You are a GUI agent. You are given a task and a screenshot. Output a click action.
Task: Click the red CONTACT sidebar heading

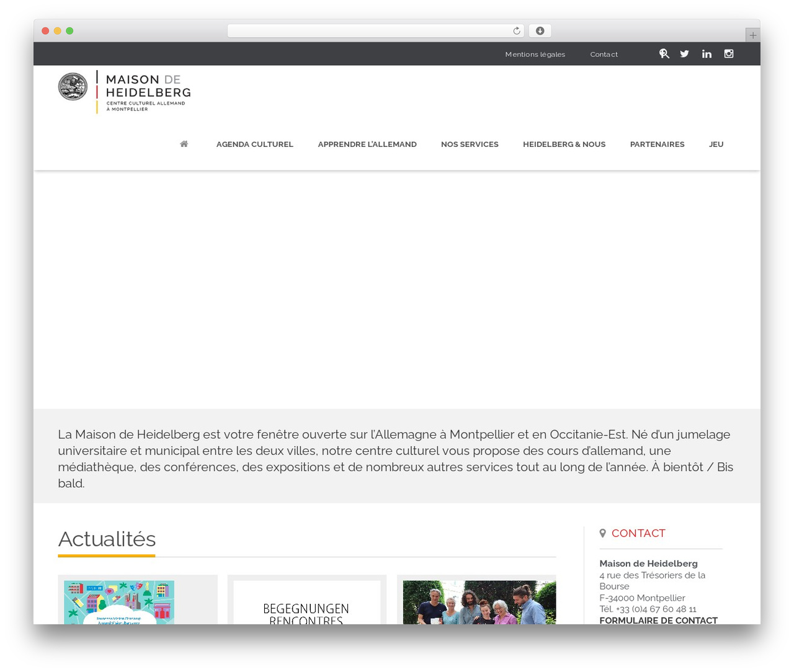[638, 533]
